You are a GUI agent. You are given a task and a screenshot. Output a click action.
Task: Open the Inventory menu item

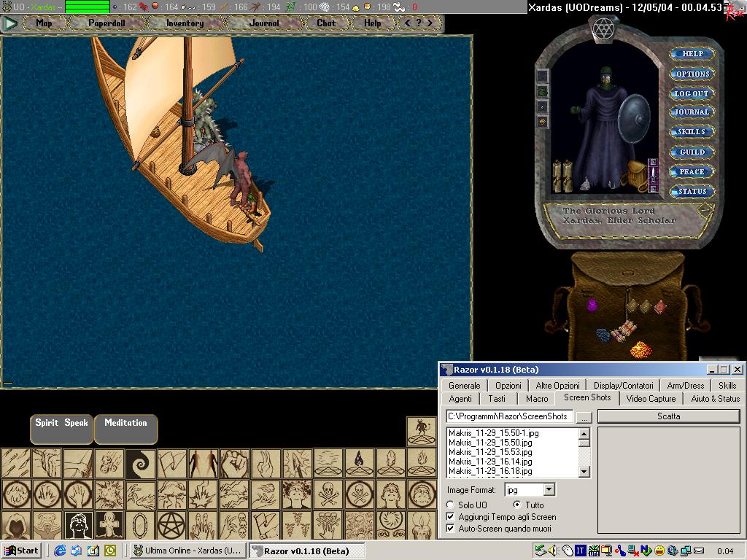(185, 23)
